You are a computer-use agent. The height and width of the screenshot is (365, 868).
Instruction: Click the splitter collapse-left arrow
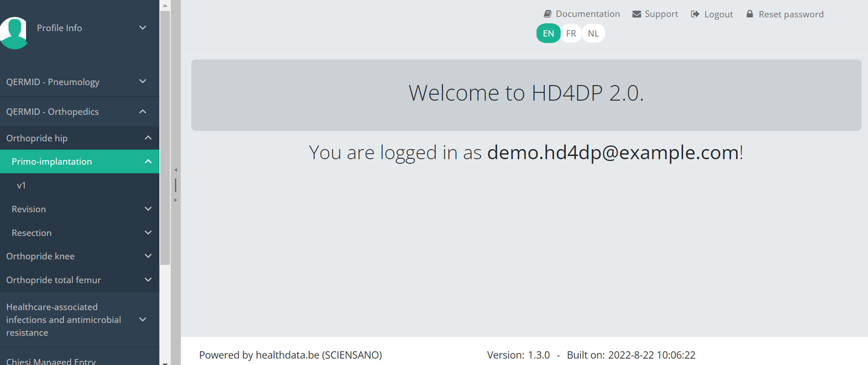pos(176,170)
